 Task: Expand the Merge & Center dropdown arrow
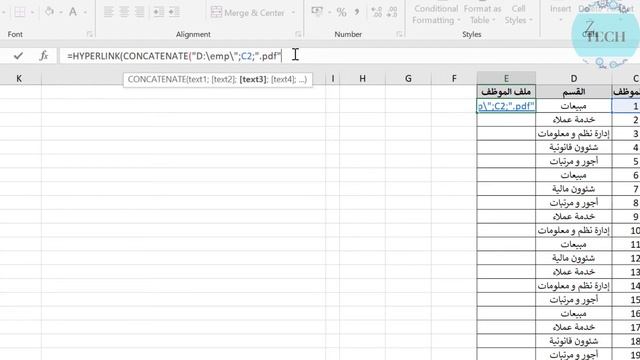click(x=293, y=13)
